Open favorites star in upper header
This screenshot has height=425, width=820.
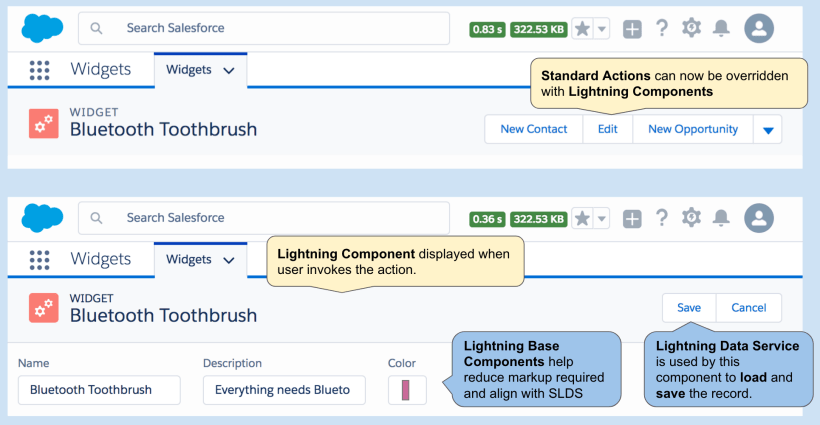click(582, 29)
